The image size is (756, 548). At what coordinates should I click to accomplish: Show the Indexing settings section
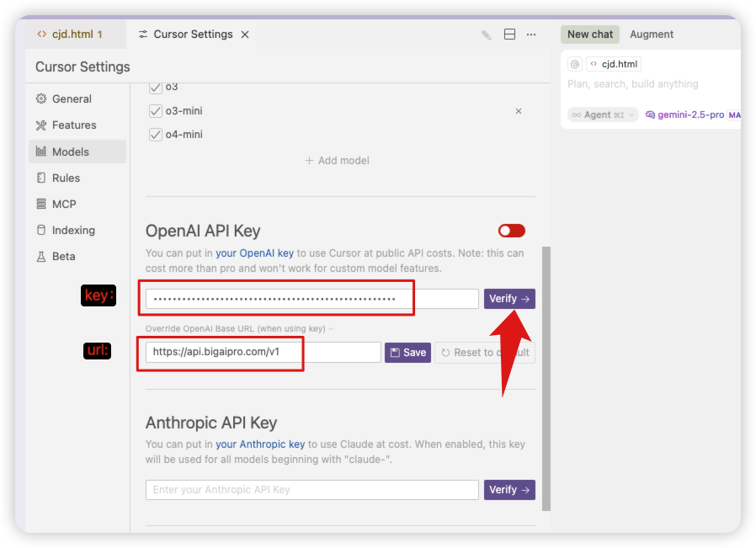coord(77,230)
